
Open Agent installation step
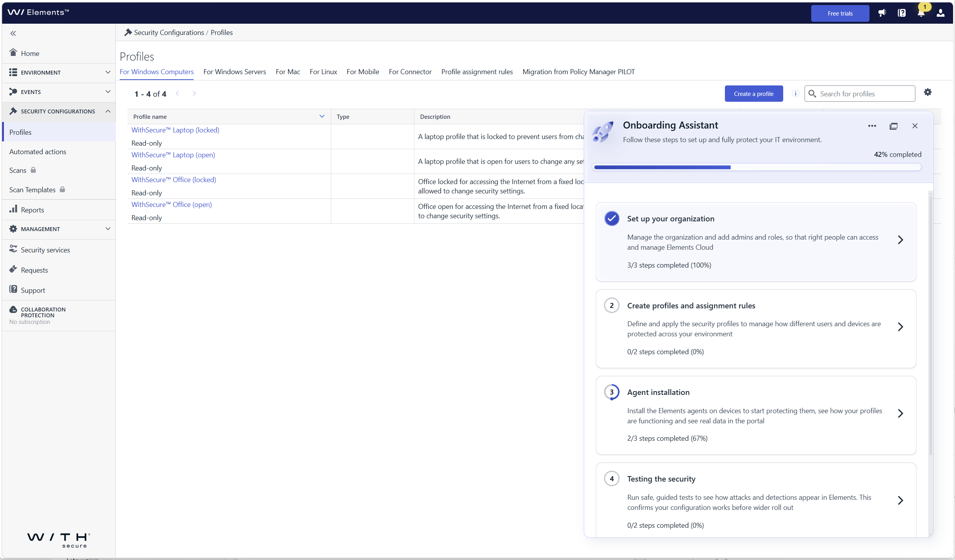(x=756, y=415)
